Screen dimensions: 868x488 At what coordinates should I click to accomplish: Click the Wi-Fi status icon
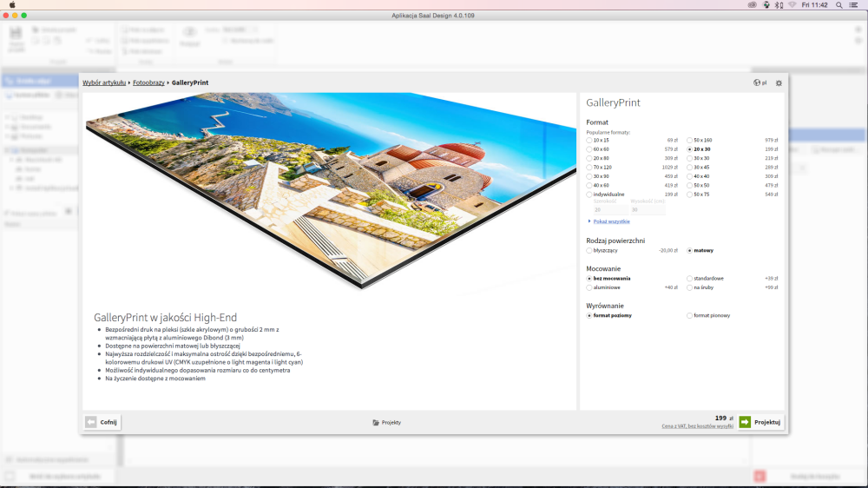(792, 5)
